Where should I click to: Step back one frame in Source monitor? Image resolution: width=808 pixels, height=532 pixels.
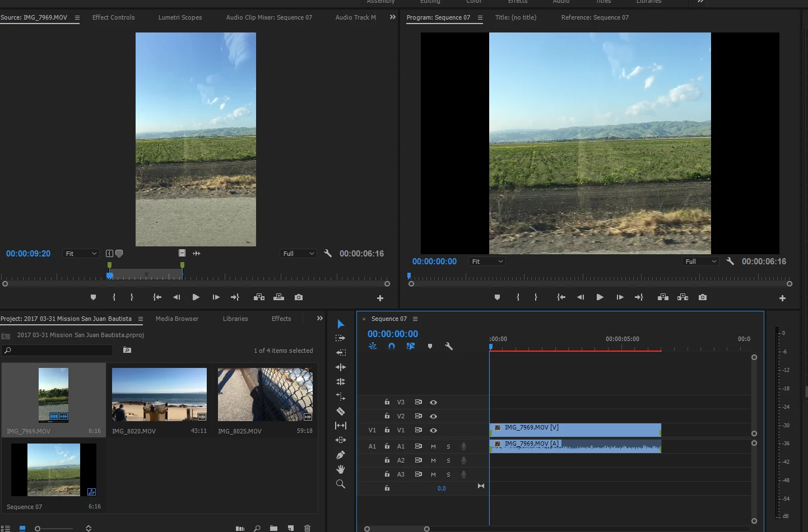(x=177, y=297)
